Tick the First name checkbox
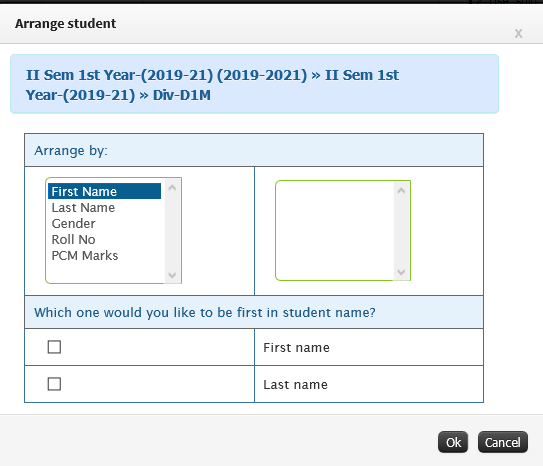The width and height of the screenshot is (543, 466). pos(54,347)
